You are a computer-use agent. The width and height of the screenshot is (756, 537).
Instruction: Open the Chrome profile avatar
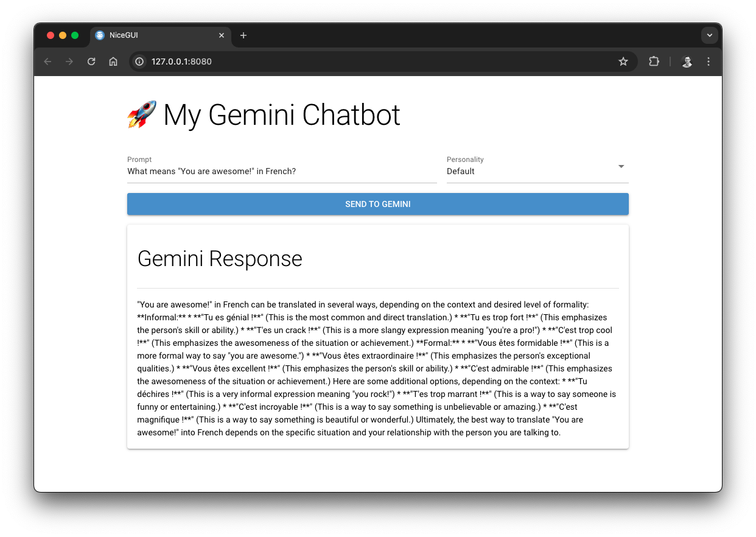click(x=687, y=61)
